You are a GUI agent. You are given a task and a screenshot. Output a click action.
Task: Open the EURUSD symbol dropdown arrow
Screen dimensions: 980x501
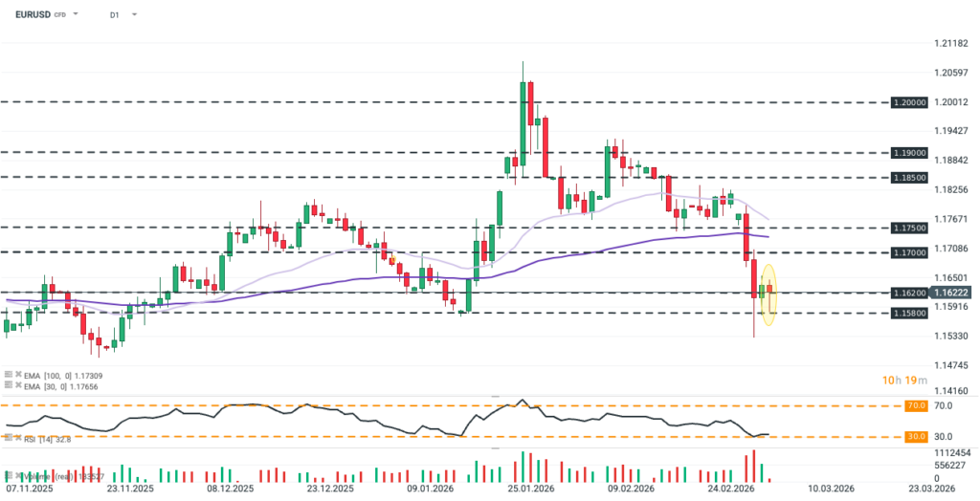[x=76, y=15]
